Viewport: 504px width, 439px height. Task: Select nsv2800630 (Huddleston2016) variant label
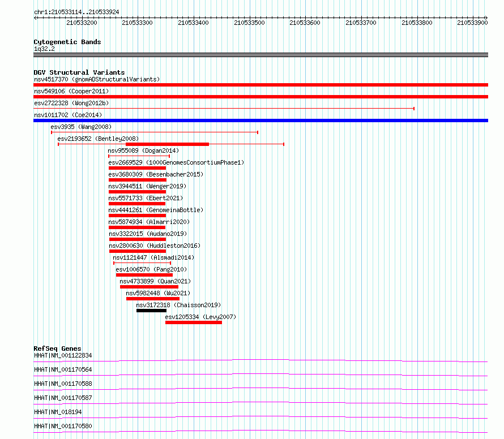point(155,246)
